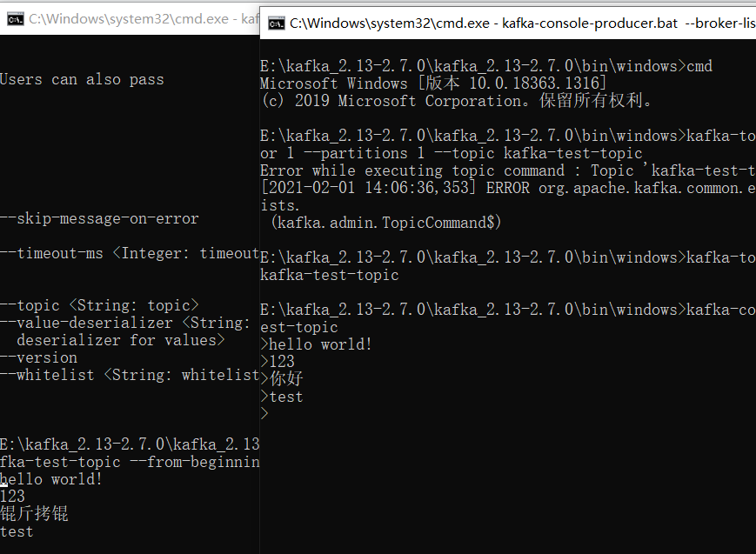
Task: Click the '--whitelist' option line
Action: 130,375
